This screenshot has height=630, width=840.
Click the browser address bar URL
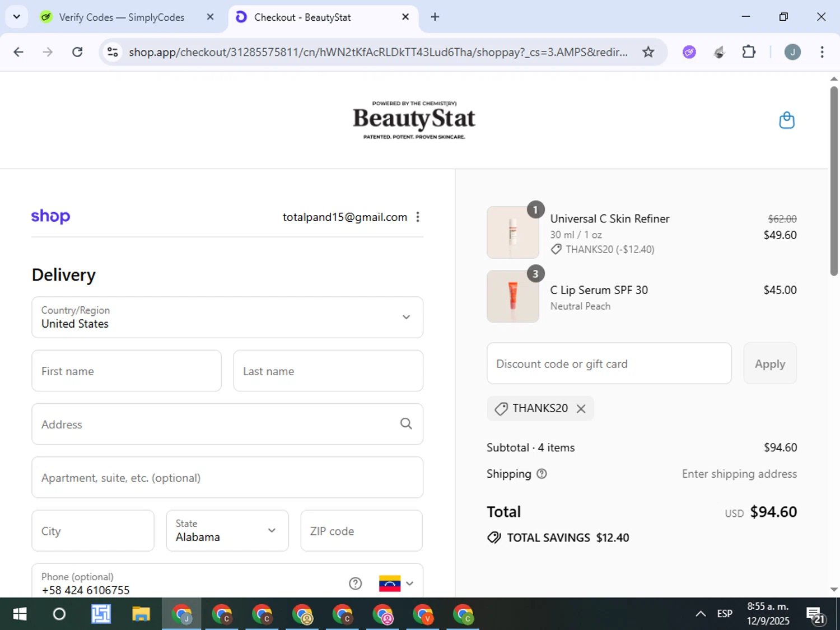(x=378, y=52)
